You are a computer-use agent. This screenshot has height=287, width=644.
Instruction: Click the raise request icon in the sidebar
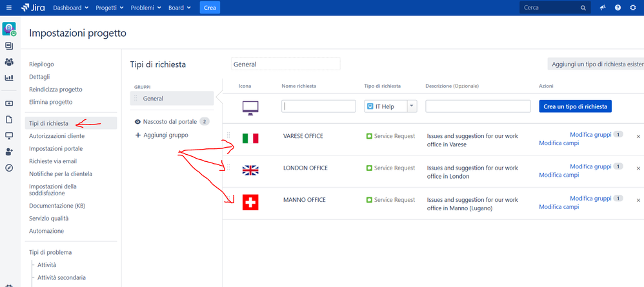[9, 103]
